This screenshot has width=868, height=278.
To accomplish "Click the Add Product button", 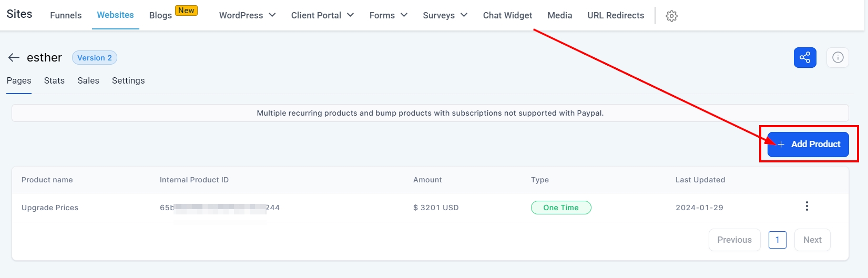I will [x=808, y=144].
